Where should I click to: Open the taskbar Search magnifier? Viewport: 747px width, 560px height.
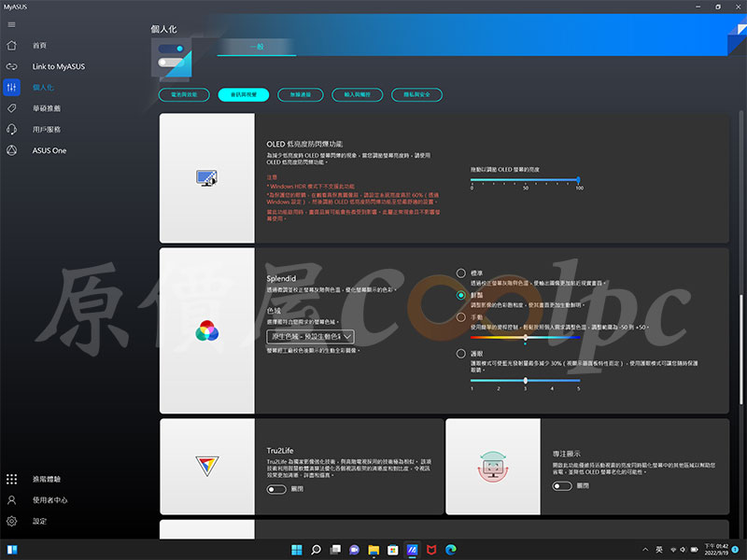pyautogui.click(x=316, y=550)
